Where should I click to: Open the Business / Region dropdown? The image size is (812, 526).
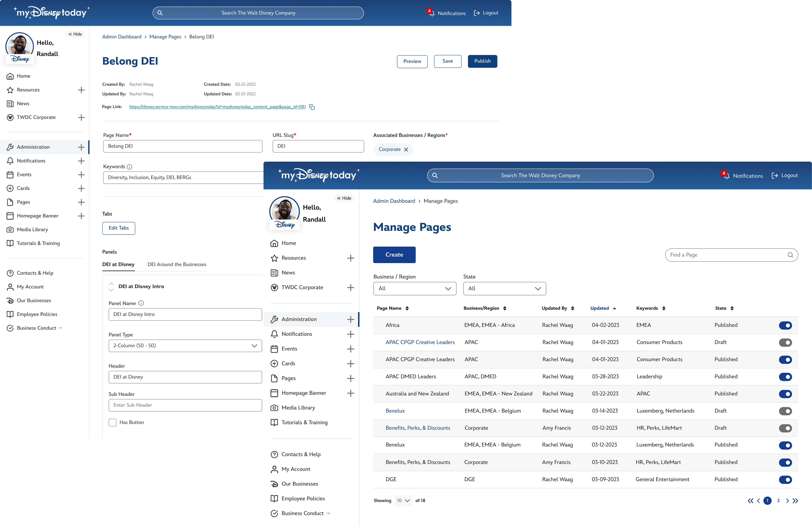[x=415, y=288]
